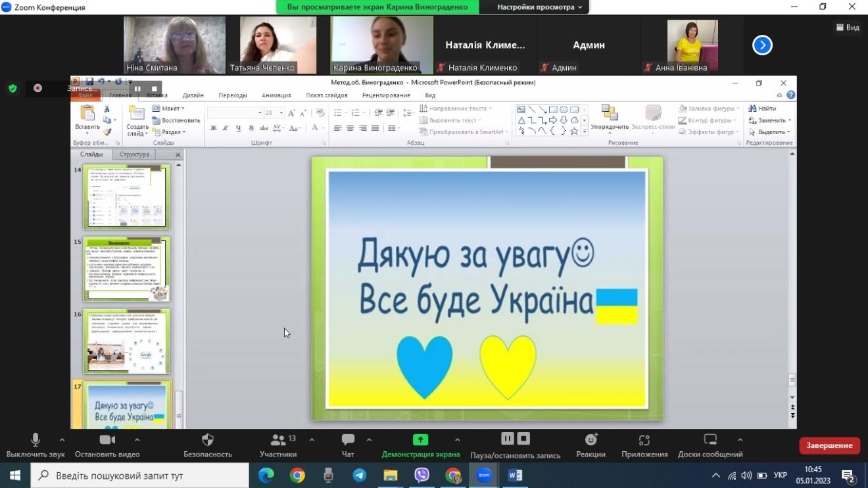This screenshot has width=868, height=488.
Task: Click increase font size icon
Action: [x=291, y=113]
